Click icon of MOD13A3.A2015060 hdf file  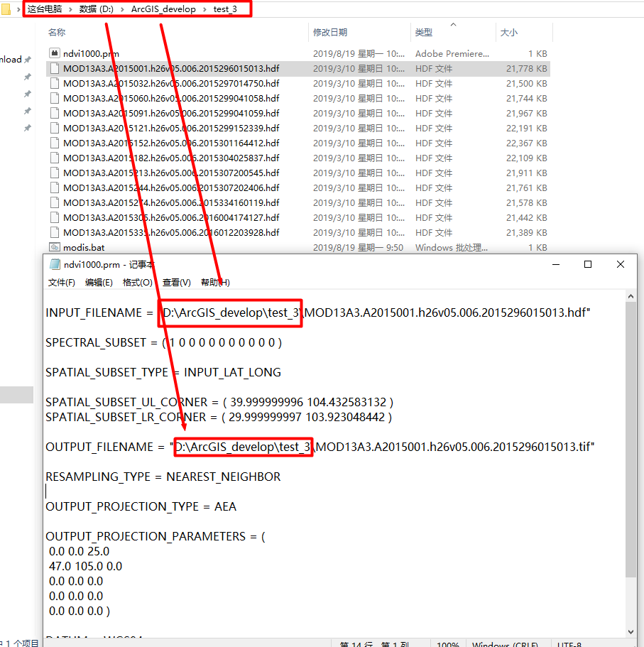55,98
